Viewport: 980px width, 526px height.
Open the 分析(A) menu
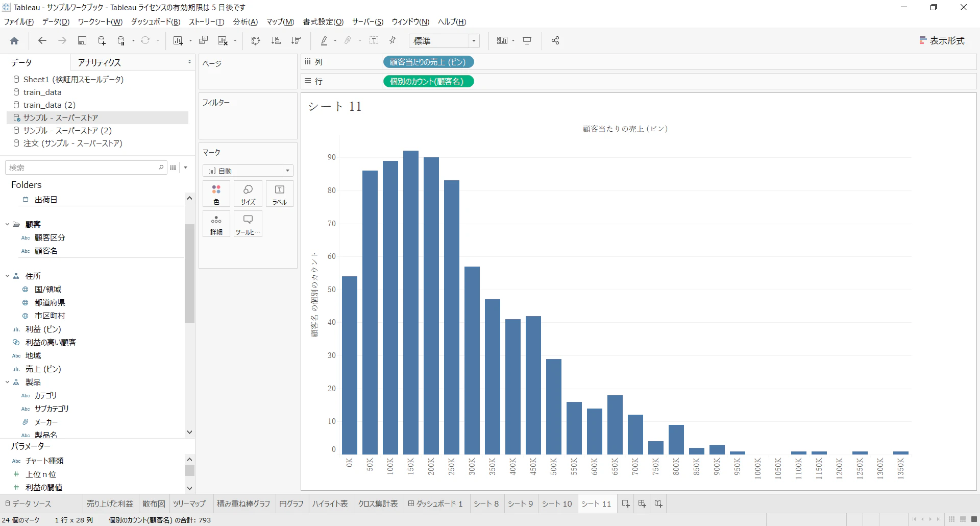pyautogui.click(x=246, y=22)
